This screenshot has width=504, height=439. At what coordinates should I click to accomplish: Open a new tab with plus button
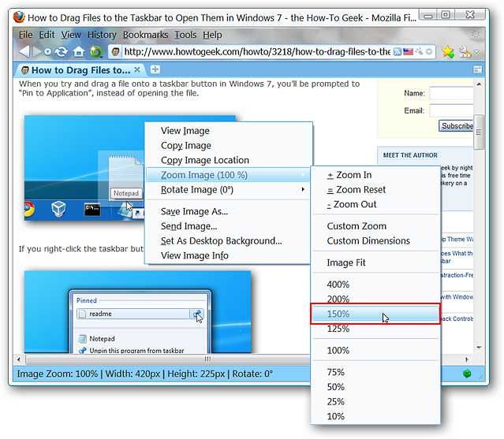155,69
